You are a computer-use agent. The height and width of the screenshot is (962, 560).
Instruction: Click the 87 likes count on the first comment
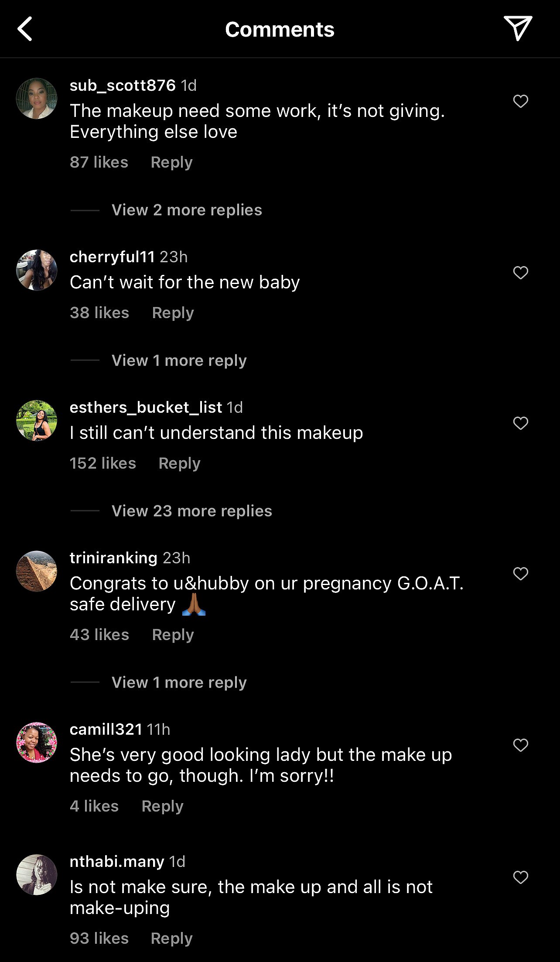(x=99, y=162)
